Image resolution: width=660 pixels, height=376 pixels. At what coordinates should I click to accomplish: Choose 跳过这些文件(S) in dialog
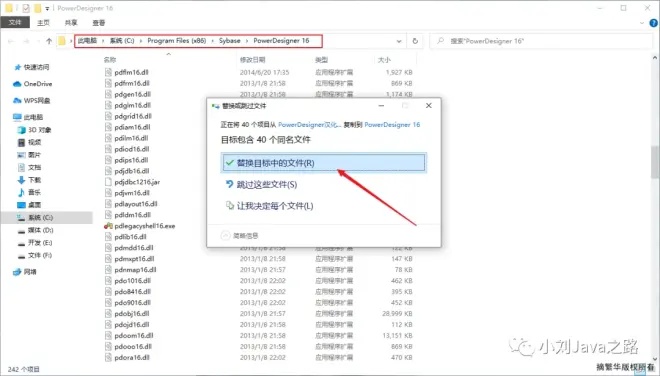[x=266, y=184]
